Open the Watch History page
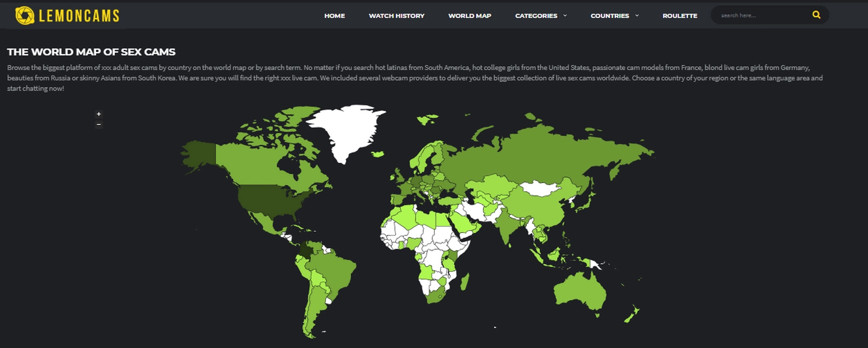This screenshot has width=868, height=348. (397, 16)
